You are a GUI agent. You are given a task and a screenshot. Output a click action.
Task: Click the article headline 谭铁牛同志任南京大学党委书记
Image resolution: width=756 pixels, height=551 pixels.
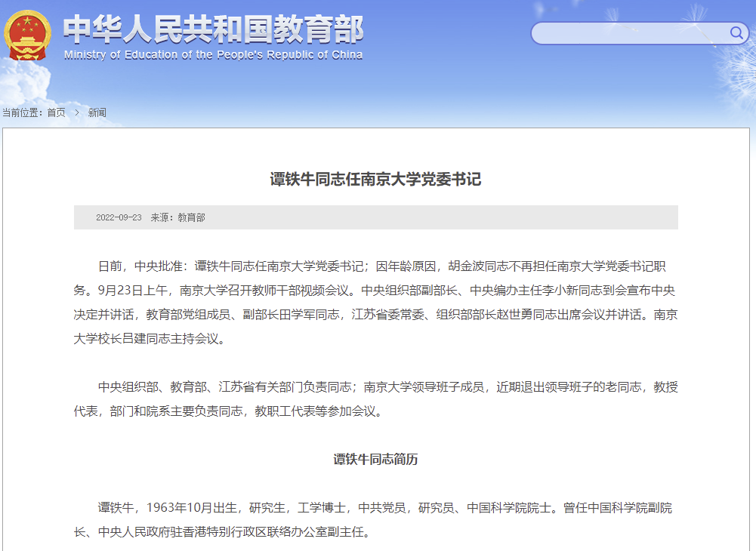coord(375,180)
